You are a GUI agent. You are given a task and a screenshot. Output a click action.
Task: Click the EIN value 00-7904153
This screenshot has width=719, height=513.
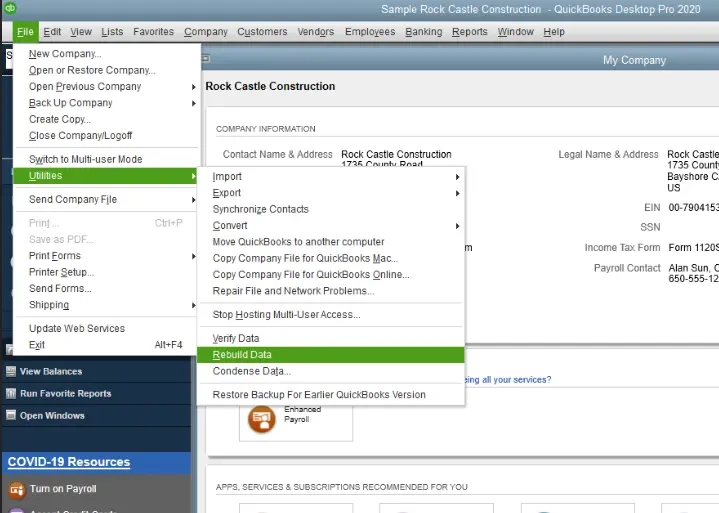click(x=693, y=208)
